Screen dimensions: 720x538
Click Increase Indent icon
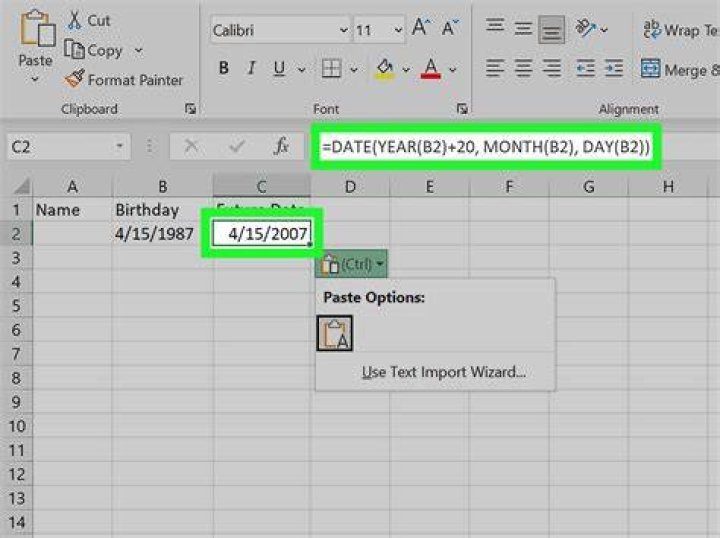pos(614,68)
